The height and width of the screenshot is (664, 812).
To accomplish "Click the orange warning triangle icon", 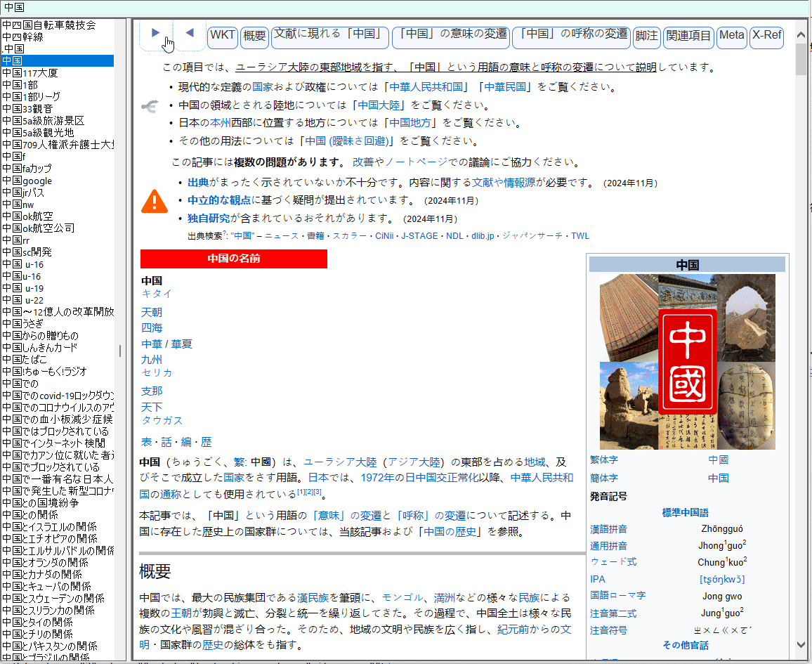I will (x=154, y=201).
